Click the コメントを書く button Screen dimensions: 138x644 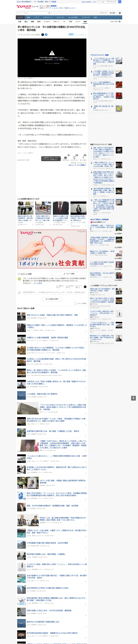click(69, 274)
